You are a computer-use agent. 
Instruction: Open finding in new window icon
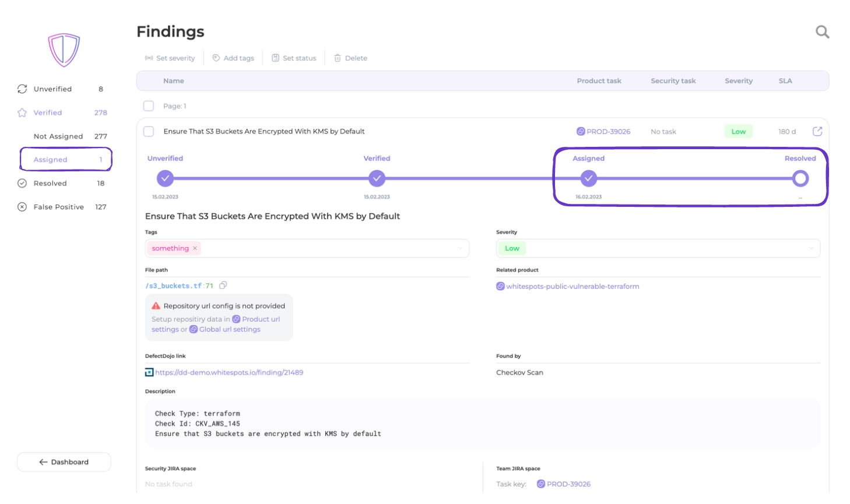[x=817, y=132]
